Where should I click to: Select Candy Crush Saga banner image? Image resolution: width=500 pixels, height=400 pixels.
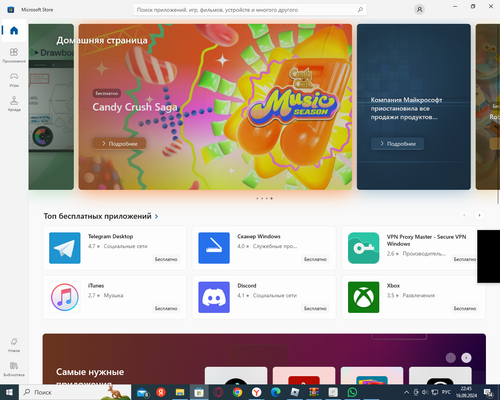coord(215,107)
